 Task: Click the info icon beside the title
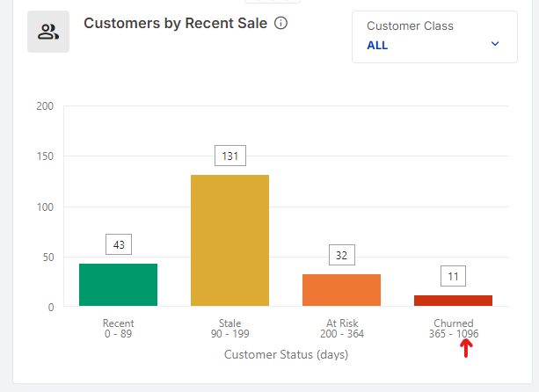[x=281, y=24]
